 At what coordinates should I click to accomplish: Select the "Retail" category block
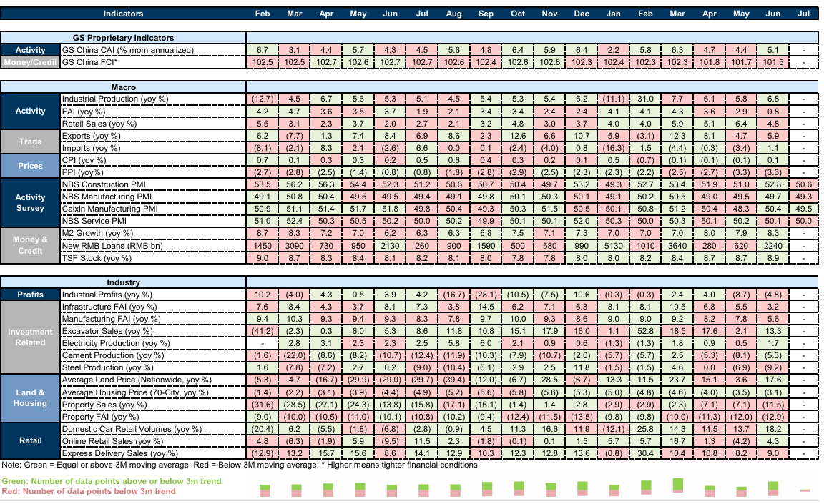click(x=30, y=440)
